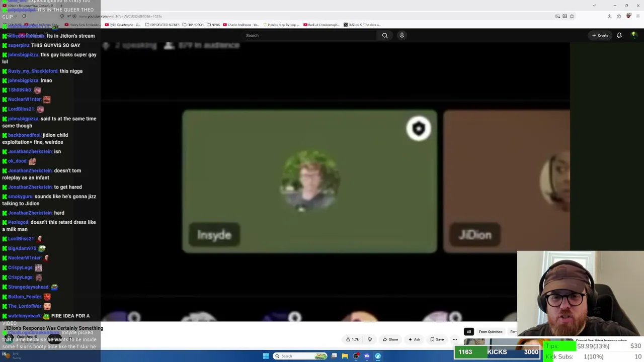Click the Create button

[600, 35]
